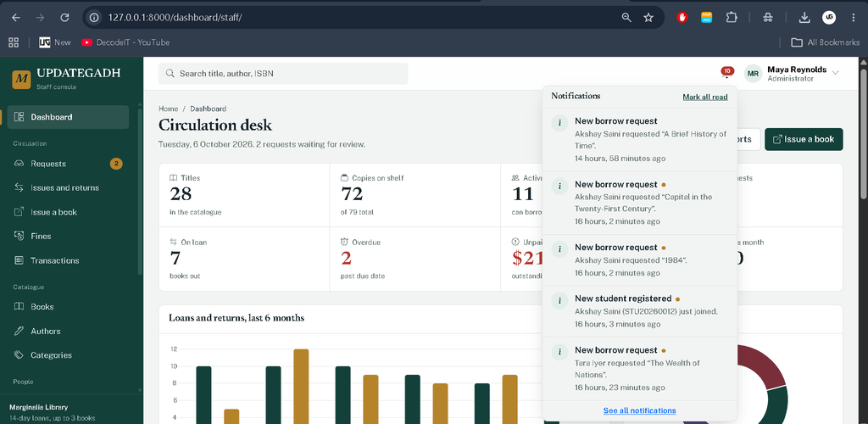Click the Issue a book green button

click(804, 139)
